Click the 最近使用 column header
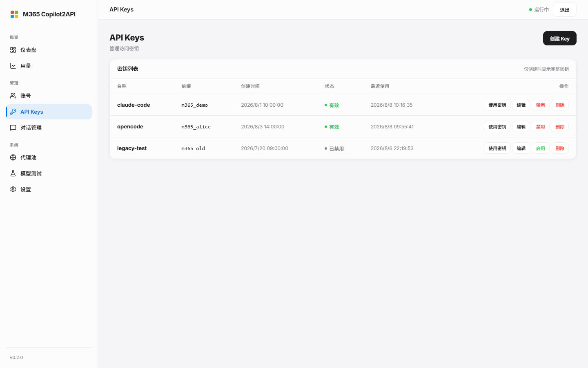The image size is (588, 368). tap(380, 86)
